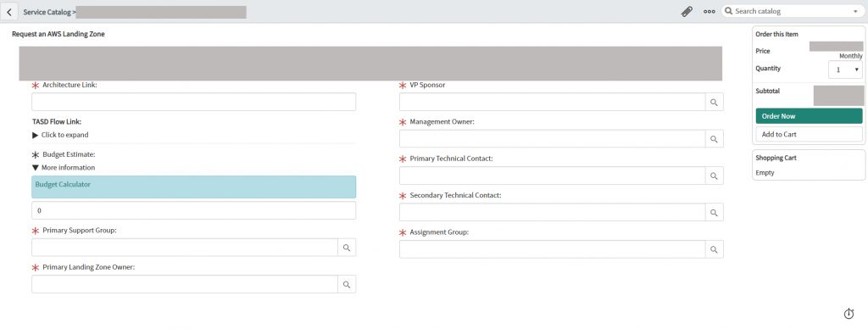Click the Add to Cart button
Viewport: 868px width, 329px height.
coord(809,134)
